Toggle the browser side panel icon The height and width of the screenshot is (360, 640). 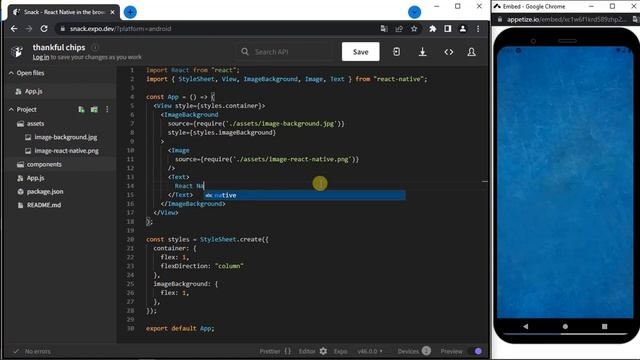click(448, 29)
